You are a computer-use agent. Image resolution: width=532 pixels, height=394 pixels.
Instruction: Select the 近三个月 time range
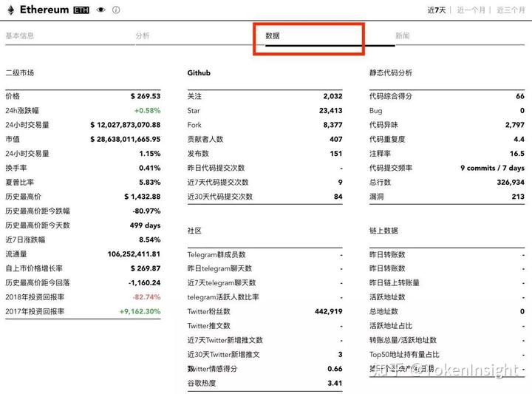pyautogui.click(x=511, y=10)
